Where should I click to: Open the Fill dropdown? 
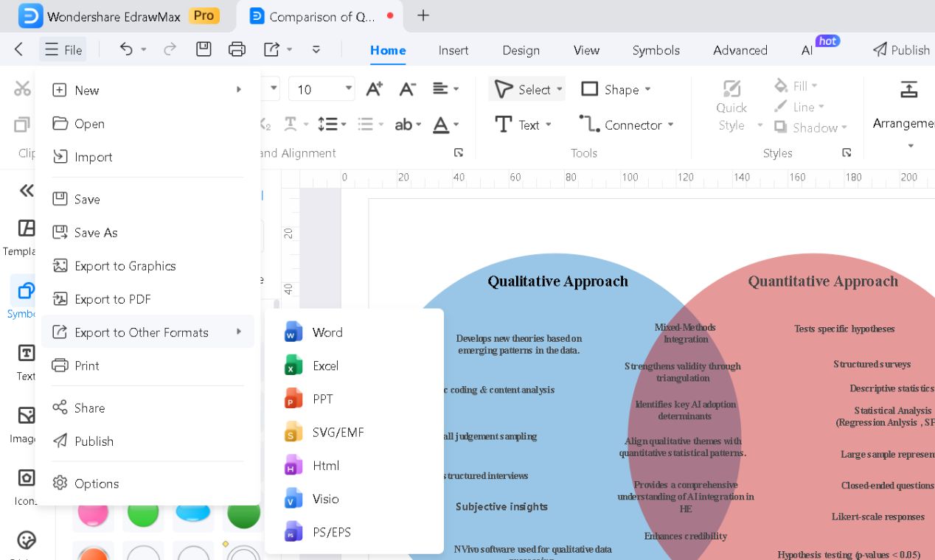(796, 86)
